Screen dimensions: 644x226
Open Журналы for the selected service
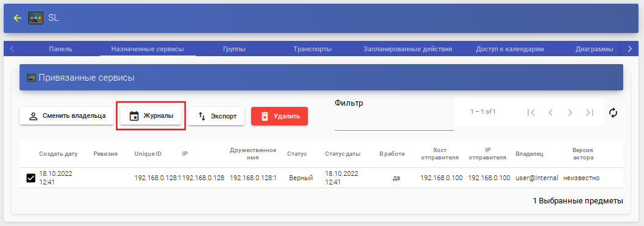click(x=151, y=116)
